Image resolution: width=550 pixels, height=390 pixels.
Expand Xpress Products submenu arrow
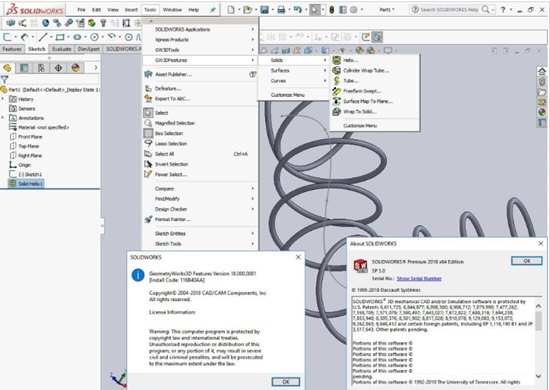coord(253,40)
